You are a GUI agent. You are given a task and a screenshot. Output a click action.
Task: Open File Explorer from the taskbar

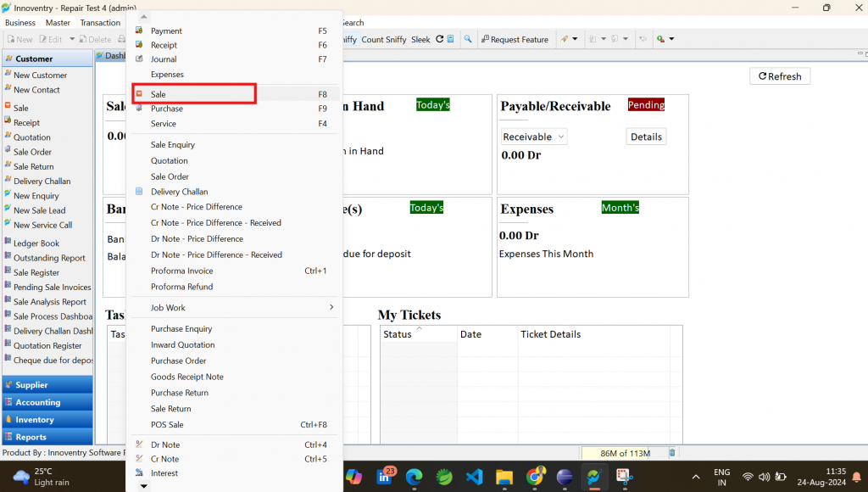click(x=504, y=477)
